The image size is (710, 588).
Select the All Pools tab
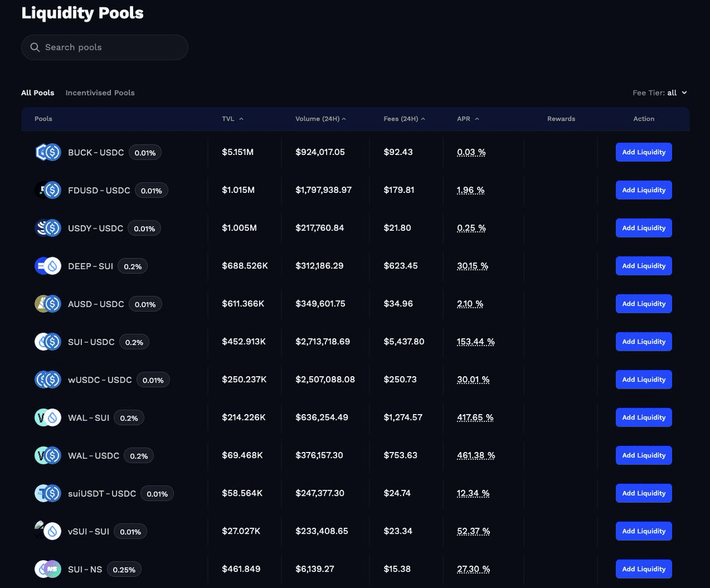[x=37, y=93]
